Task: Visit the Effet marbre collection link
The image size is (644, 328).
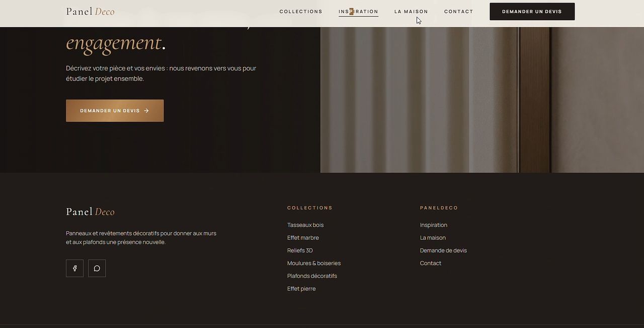Action: [x=303, y=238]
